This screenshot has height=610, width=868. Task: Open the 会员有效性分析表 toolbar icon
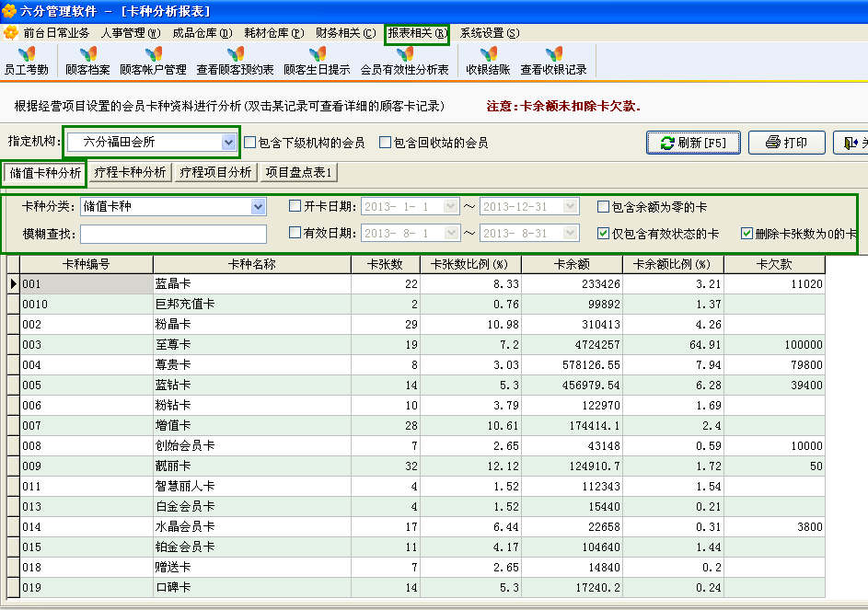coord(405,61)
